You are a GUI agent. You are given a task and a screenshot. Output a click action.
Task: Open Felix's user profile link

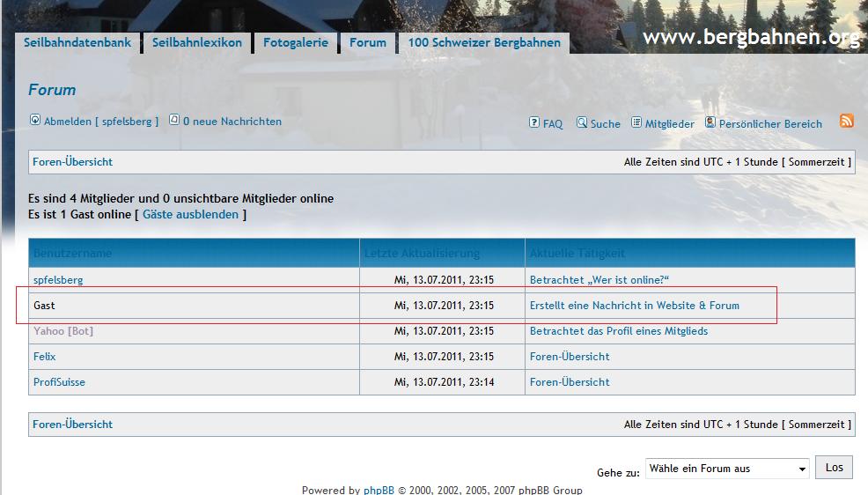coord(45,357)
